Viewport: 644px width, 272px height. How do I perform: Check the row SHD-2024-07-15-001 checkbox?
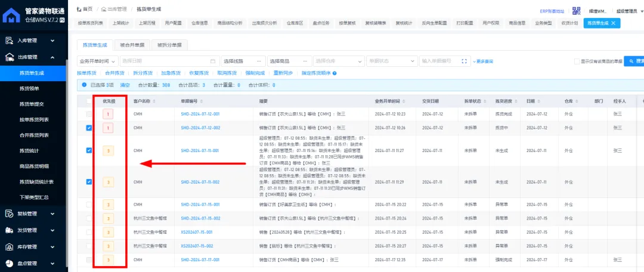89,204
